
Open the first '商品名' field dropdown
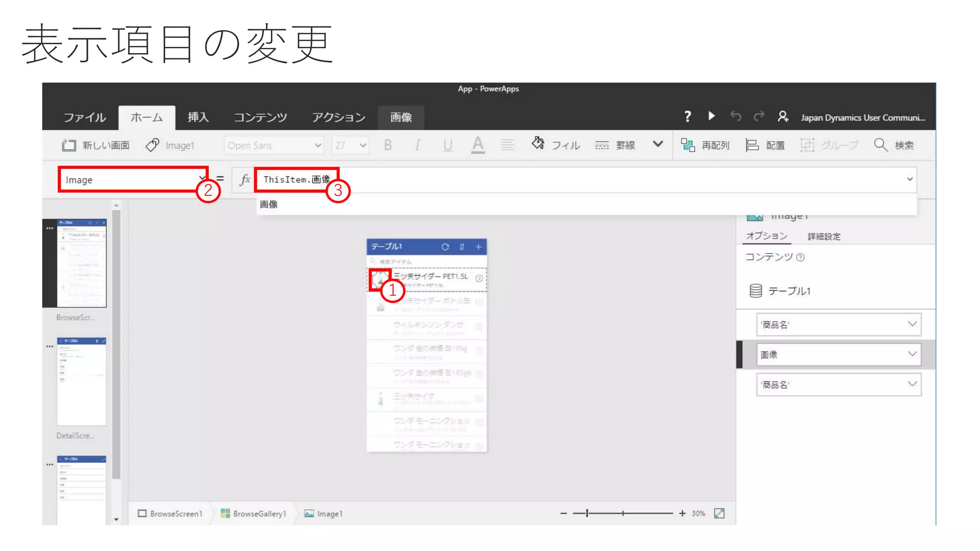(839, 325)
